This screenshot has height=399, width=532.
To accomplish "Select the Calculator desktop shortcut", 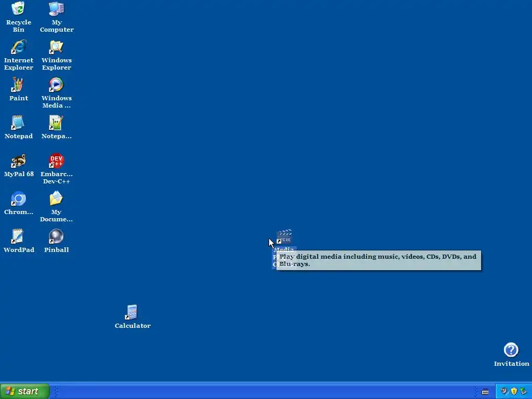I will [131, 312].
